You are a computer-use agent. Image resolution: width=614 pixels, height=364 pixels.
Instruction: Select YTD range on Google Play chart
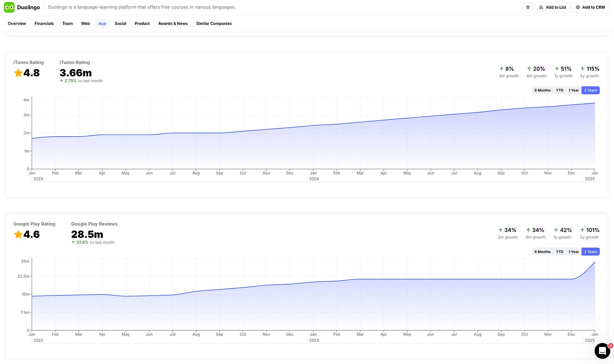(x=560, y=252)
